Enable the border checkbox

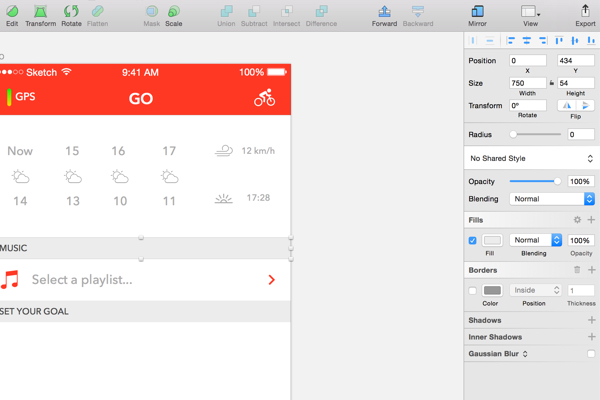point(473,291)
